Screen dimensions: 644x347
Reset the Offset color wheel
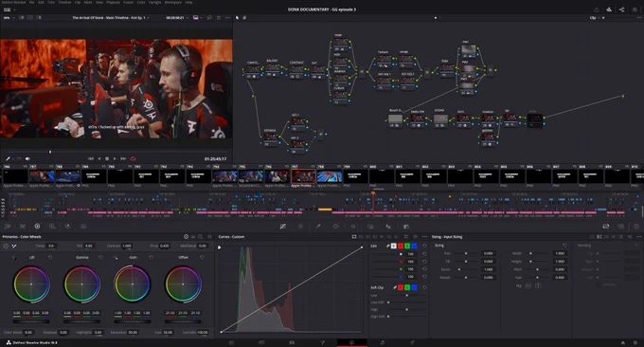pos(202,257)
